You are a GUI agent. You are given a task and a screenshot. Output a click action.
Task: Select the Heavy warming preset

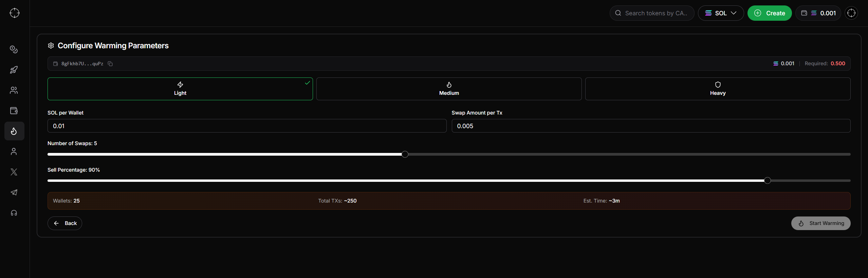click(x=718, y=89)
